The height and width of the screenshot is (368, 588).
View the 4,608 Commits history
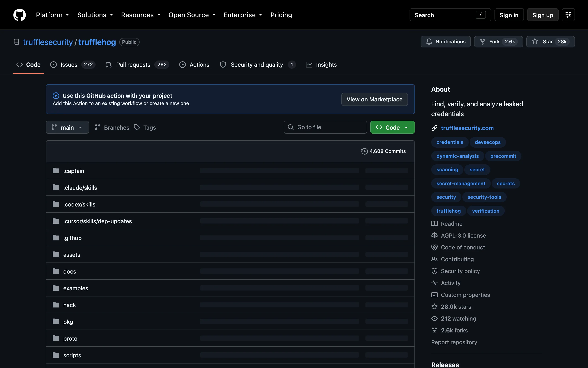(383, 151)
